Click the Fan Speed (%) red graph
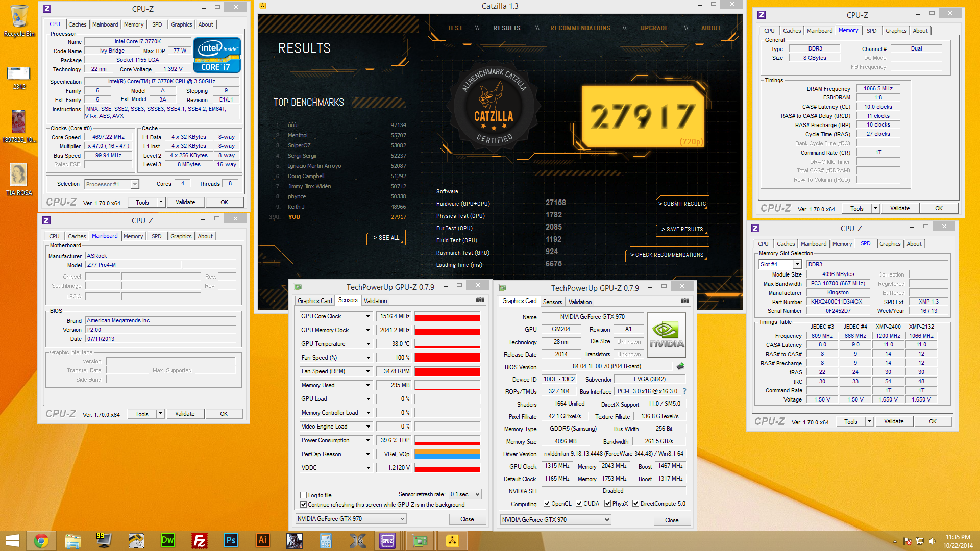This screenshot has height=551, width=980. (x=447, y=358)
